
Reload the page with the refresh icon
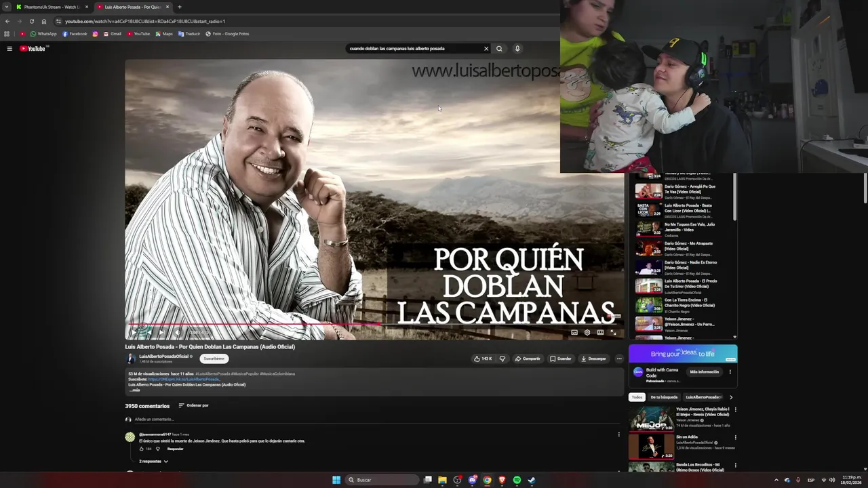pyautogui.click(x=31, y=21)
